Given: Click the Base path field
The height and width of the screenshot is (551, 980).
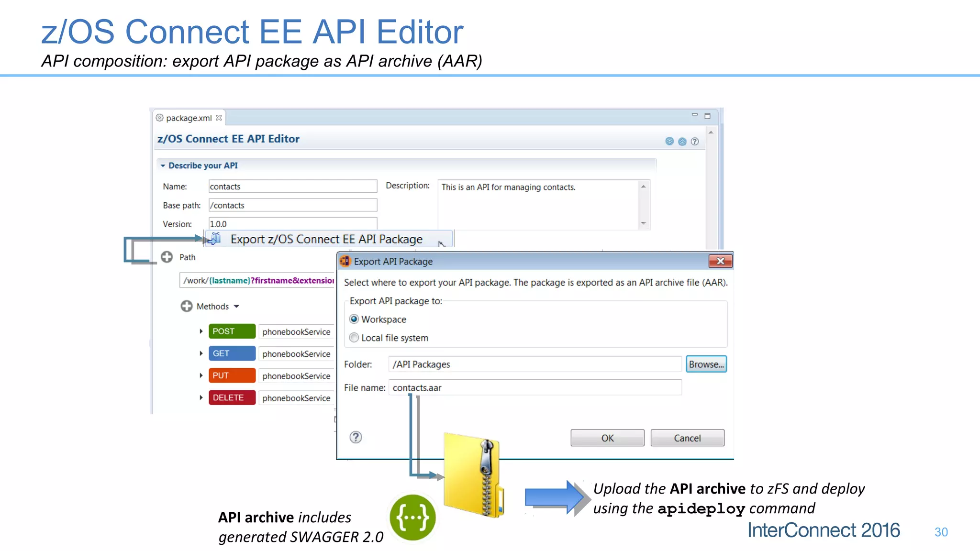Looking at the screenshot, I should coord(293,205).
